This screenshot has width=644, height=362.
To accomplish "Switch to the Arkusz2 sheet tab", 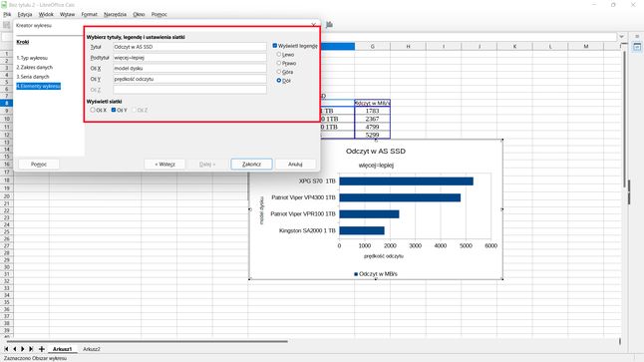I will pyautogui.click(x=92, y=349).
